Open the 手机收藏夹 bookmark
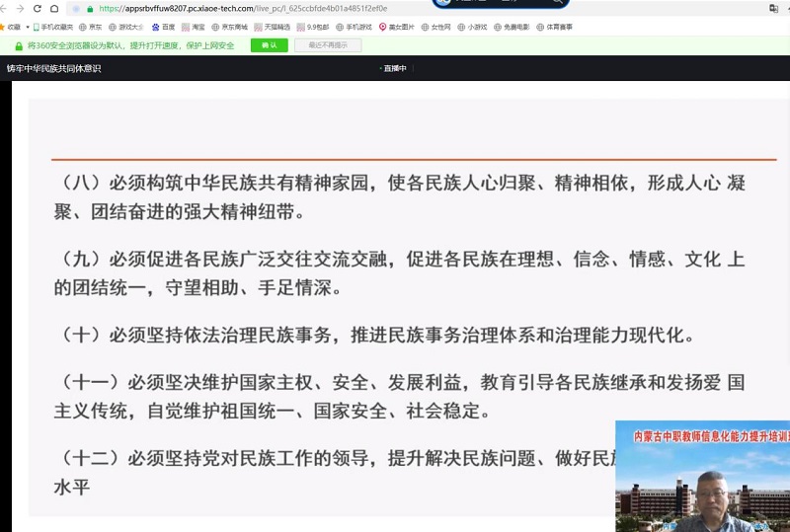The width and height of the screenshot is (790, 532). point(52,27)
